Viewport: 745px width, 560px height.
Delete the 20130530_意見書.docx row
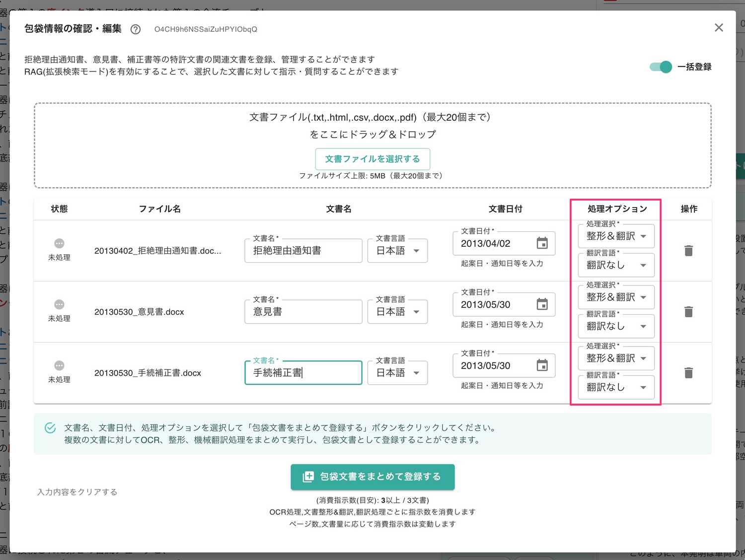coord(688,312)
